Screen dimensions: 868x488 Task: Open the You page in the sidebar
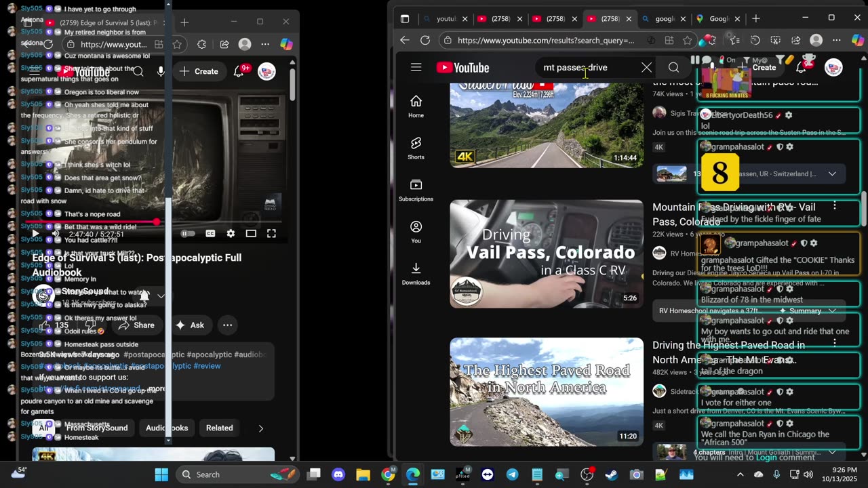point(416,232)
